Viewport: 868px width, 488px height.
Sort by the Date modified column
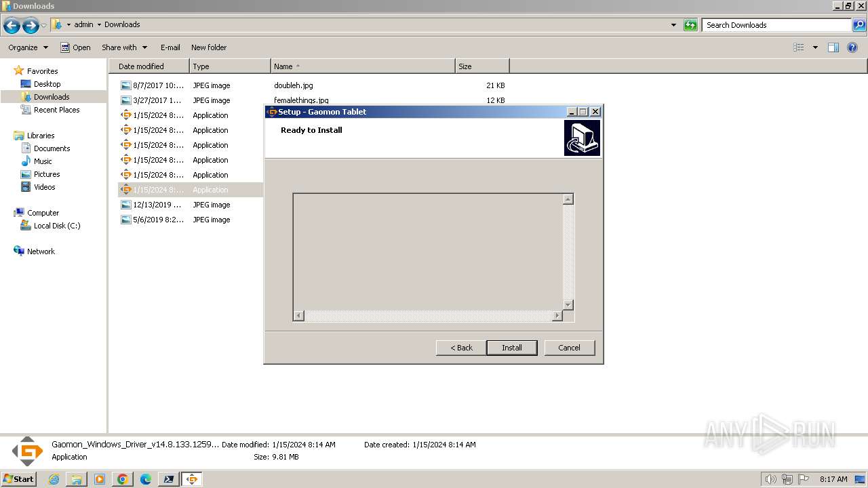pyautogui.click(x=149, y=66)
